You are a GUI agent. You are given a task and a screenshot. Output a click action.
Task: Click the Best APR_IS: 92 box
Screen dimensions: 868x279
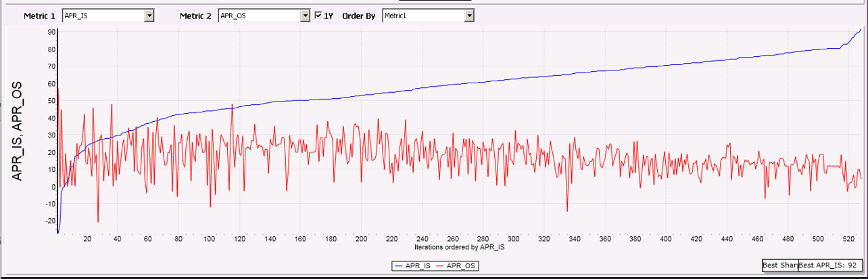[x=830, y=265]
